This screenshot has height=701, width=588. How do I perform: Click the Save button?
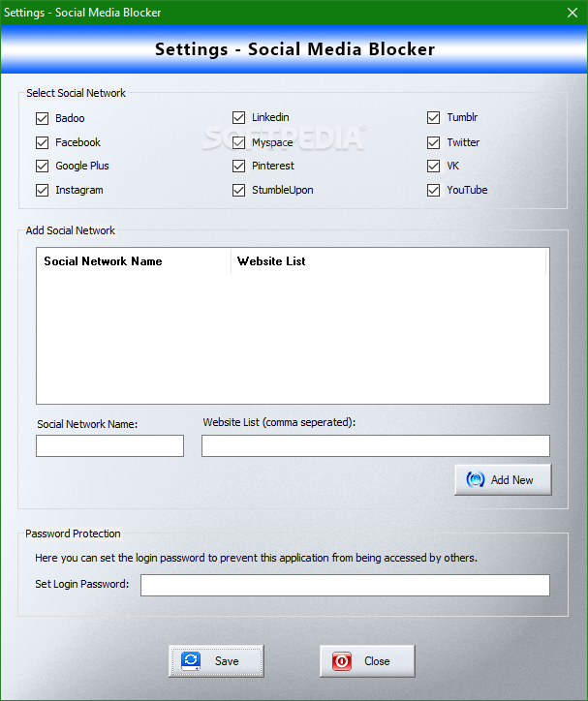click(216, 660)
